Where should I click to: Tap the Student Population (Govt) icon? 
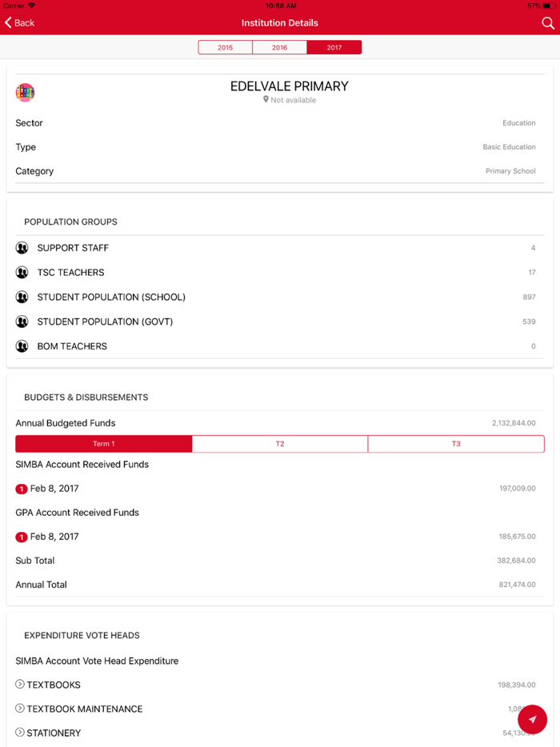pos(22,322)
